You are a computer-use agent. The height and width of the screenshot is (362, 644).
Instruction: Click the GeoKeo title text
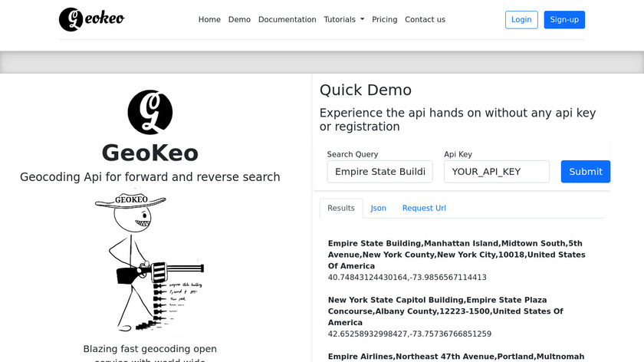pos(150,153)
